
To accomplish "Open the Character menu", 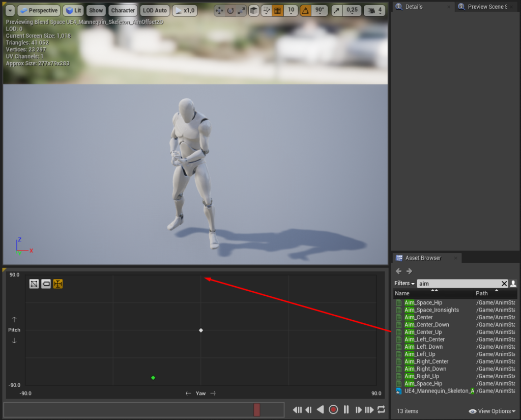I will pos(123,11).
